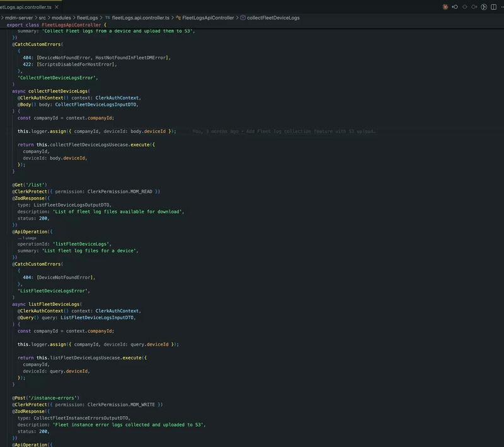The height and width of the screenshot is (447, 504).
Task: Click the Claude spark icon in editor toolbar
Action: (445, 7)
